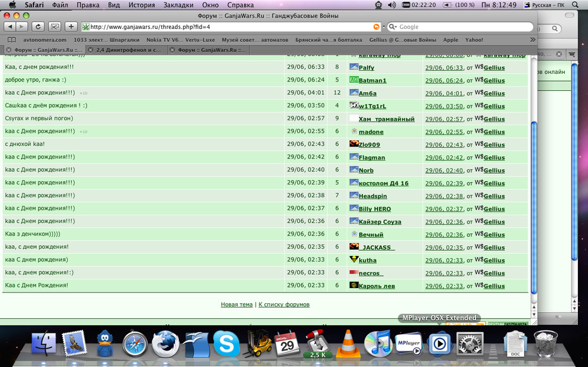This screenshot has width=588, height=367.
Task: Add bookmark with plus toolbar button
Action: point(71,27)
